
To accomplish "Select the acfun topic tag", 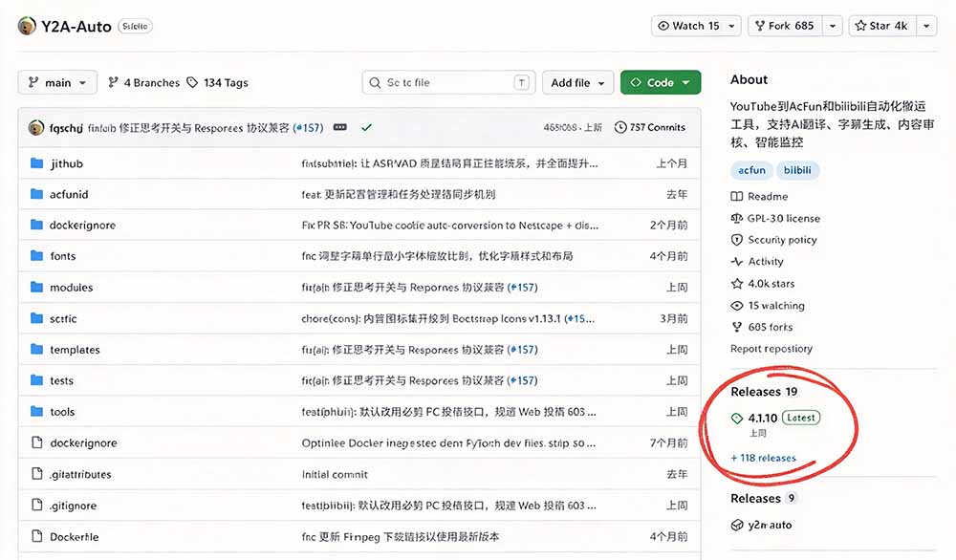I will pyautogui.click(x=751, y=171).
